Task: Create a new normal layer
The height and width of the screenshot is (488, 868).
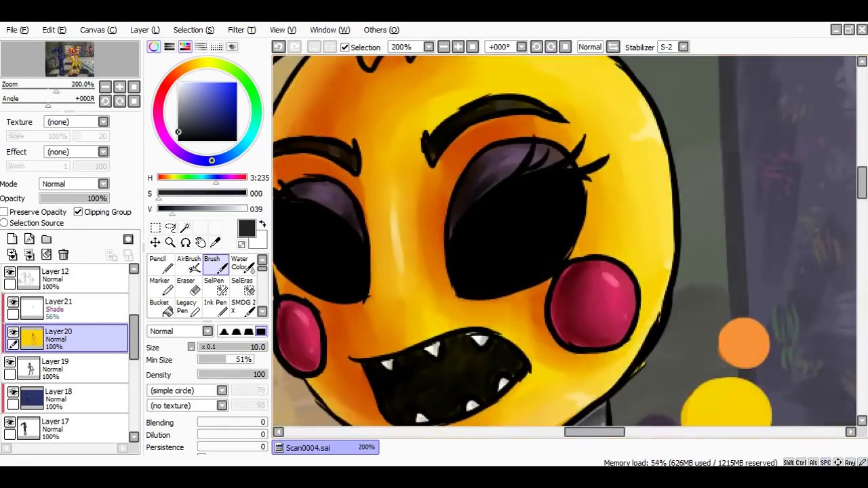Action: click(12, 239)
